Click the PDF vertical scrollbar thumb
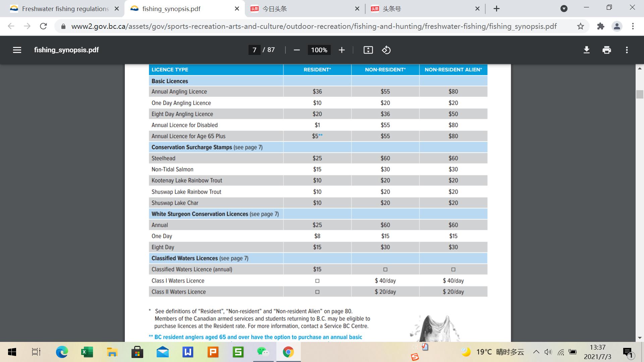The image size is (644, 362). 639,94
